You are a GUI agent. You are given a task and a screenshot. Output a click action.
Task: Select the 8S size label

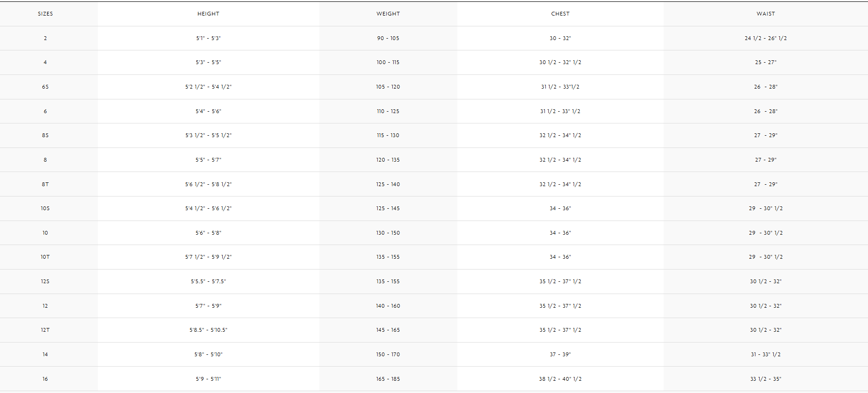pyautogui.click(x=45, y=135)
